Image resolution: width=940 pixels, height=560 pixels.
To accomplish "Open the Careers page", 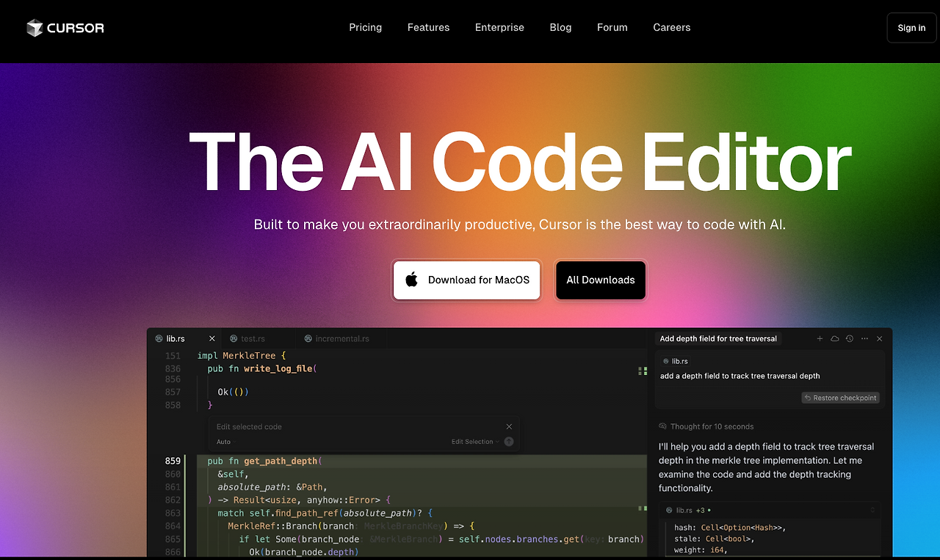I will (672, 28).
